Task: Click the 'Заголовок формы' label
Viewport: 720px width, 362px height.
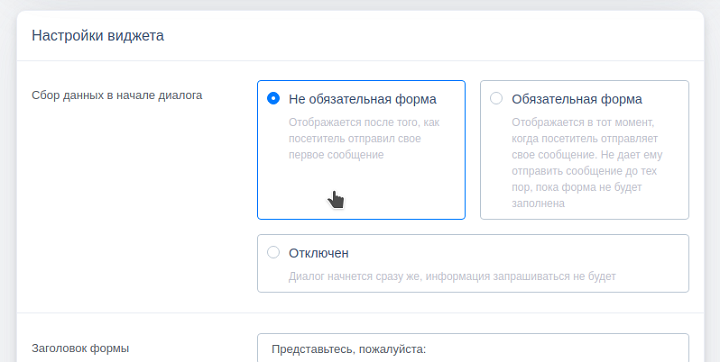Action: [80, 348]
